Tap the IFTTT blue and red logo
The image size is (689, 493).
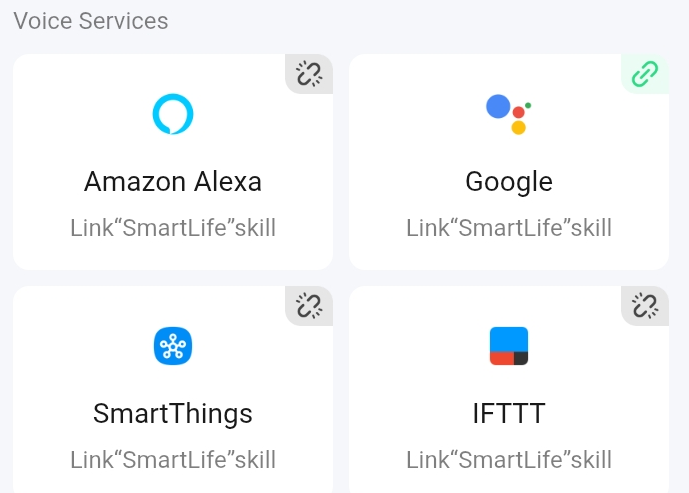coord(508,346)
